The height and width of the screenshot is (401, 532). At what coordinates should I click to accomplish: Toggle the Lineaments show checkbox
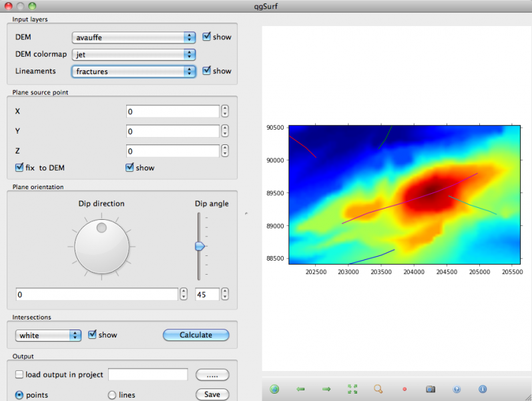(x=207, y=71)
